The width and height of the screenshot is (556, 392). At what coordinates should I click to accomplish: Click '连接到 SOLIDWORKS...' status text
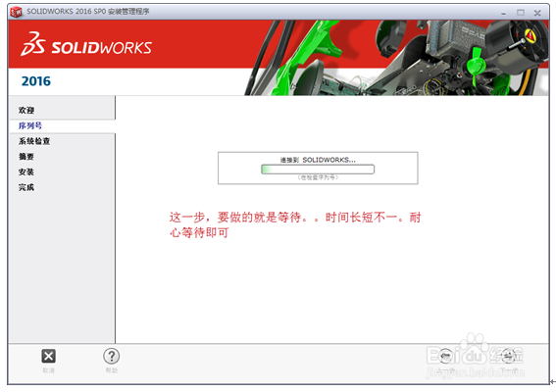318,160
